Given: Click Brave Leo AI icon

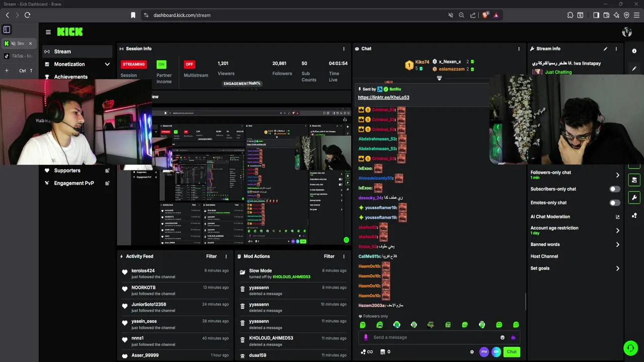Looking at the screenshot, I should 616,15.
